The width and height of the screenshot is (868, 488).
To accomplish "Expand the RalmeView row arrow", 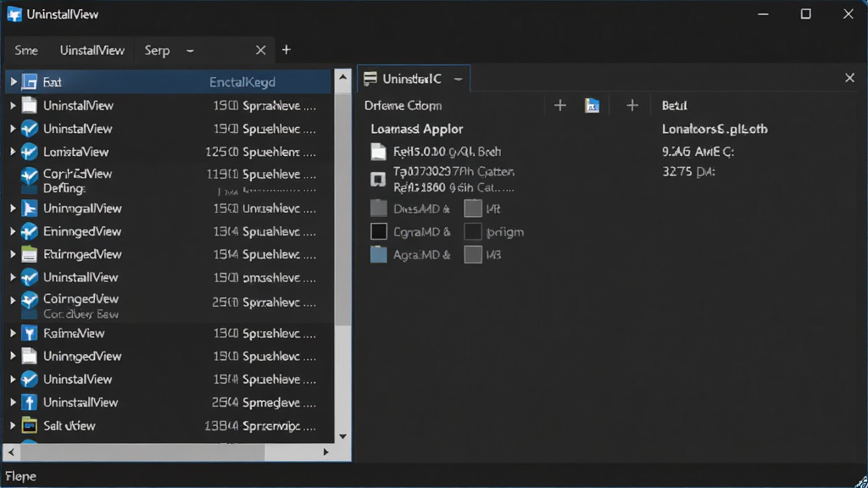I will pyautogui.click(x=14, y=333).
